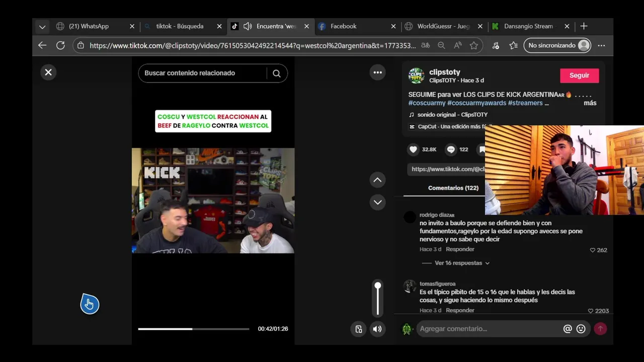
Task: Open the #coscuarmy hashtag
Action: (427, 103)
